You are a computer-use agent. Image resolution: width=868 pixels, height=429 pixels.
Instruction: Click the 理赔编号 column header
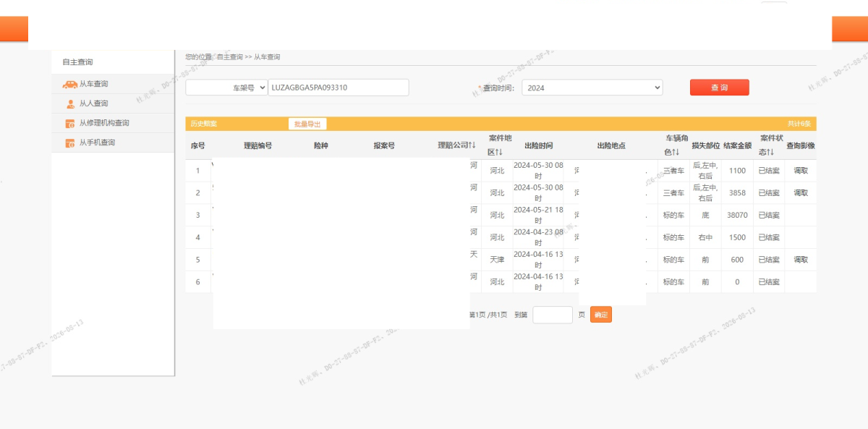coord(258,145)
